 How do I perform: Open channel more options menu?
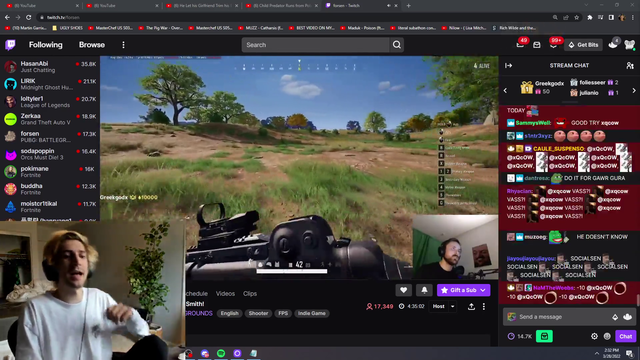[484, 307]
